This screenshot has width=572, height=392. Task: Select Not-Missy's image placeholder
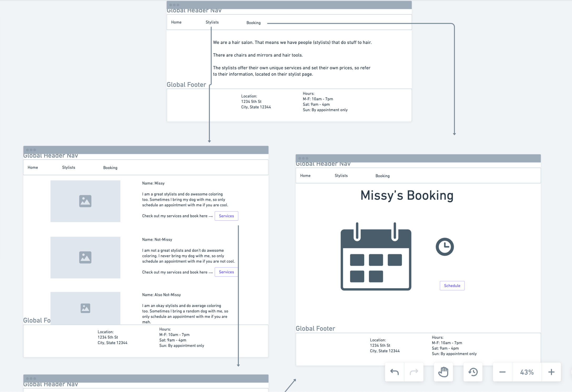(85, 257)
